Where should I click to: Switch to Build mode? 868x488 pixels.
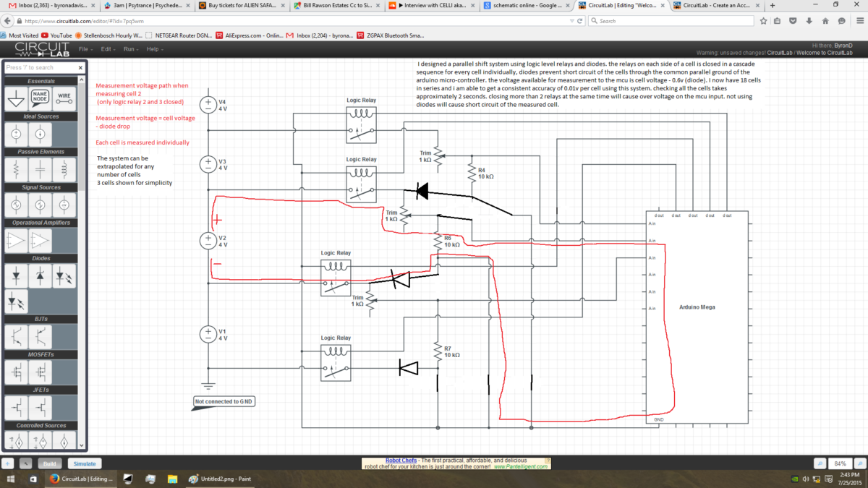[x=49, y=463]
